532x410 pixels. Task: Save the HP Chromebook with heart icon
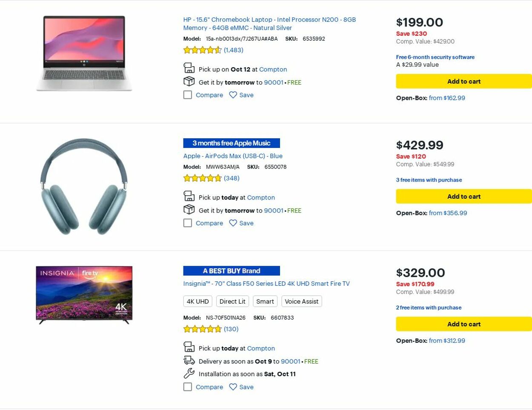pos(233,95)
